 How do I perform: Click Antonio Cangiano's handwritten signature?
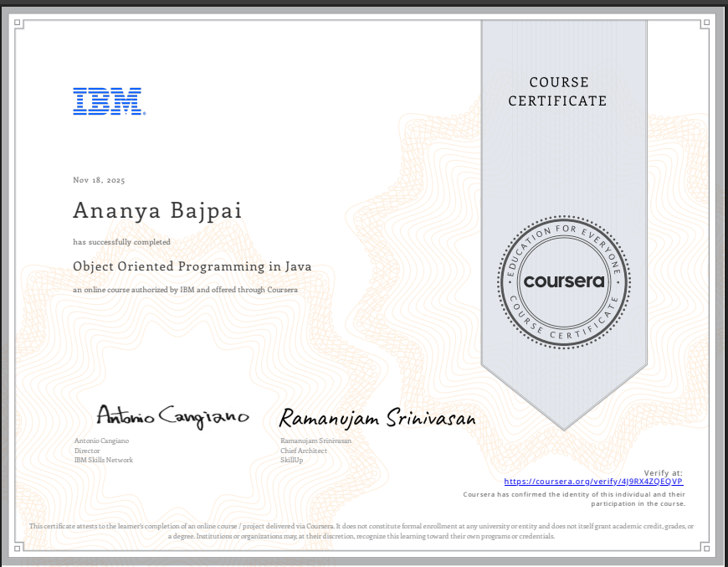172,416
